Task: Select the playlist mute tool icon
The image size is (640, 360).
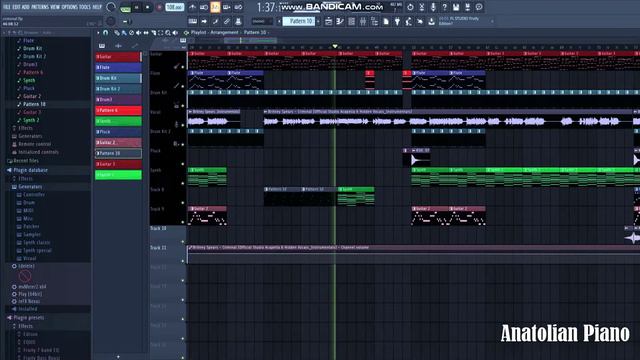Action: coord(139,33)
